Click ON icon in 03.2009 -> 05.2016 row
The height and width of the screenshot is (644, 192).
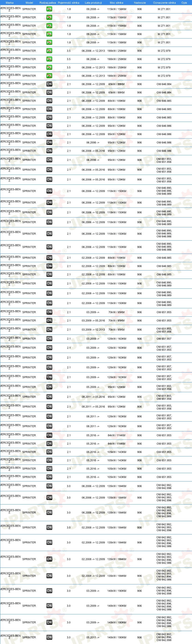pos(49,321)
